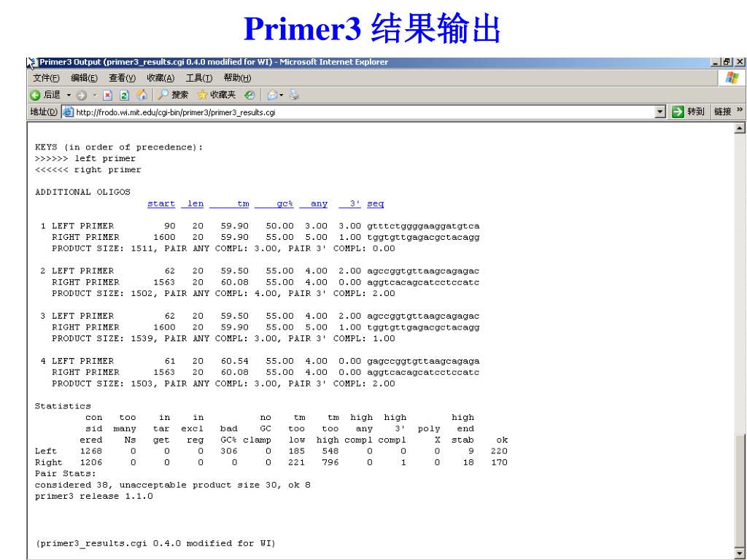
Task: Open the Forward history dropdown arrow
Action: 94,96
